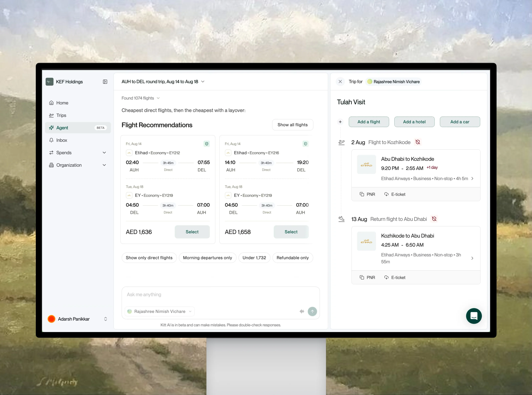Expand the Spends menu
The height and width of the screenshot is (395, 532).
click(x=78, y=153)
